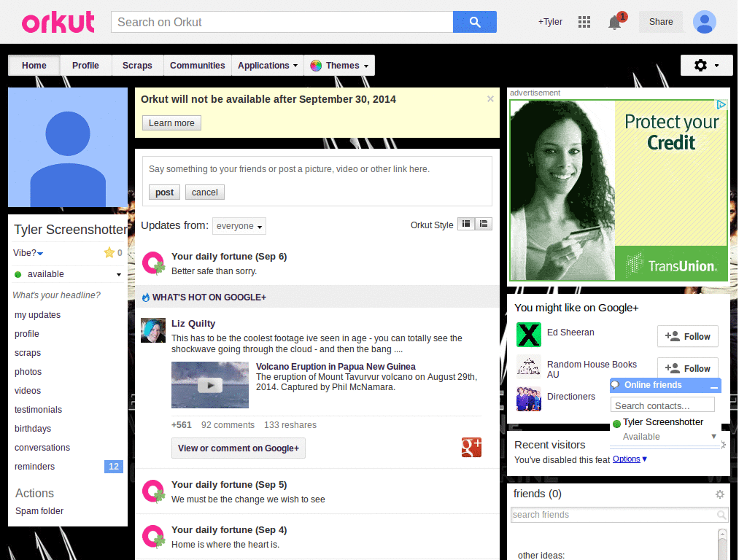Screen dimensions: 747x560
Task: Click the post button
Action: pyautogui.click(x=164, y=192)
